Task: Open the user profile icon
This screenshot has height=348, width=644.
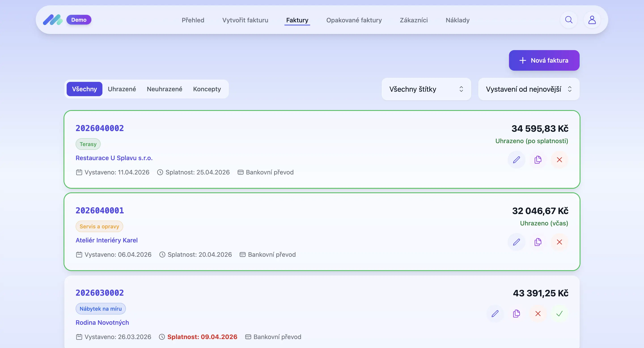Action: [x=592, y=20]
